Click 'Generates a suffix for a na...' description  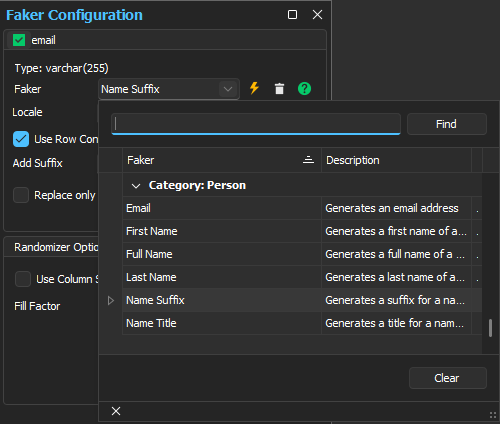396,300
